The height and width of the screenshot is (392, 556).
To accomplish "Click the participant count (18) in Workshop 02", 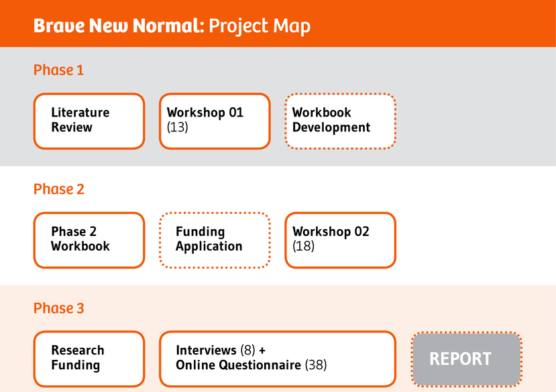I will [304, 247].
